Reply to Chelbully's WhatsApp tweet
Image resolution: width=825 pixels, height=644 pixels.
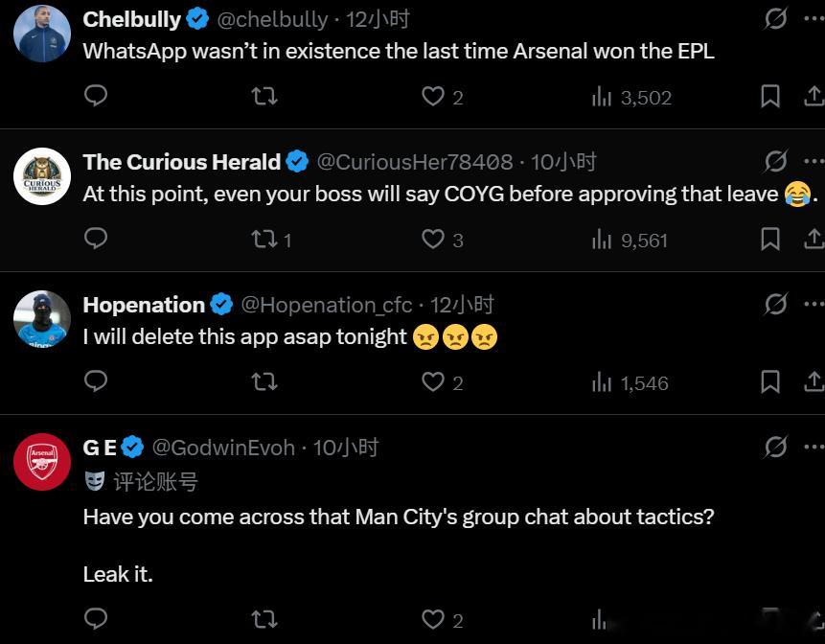96,96
